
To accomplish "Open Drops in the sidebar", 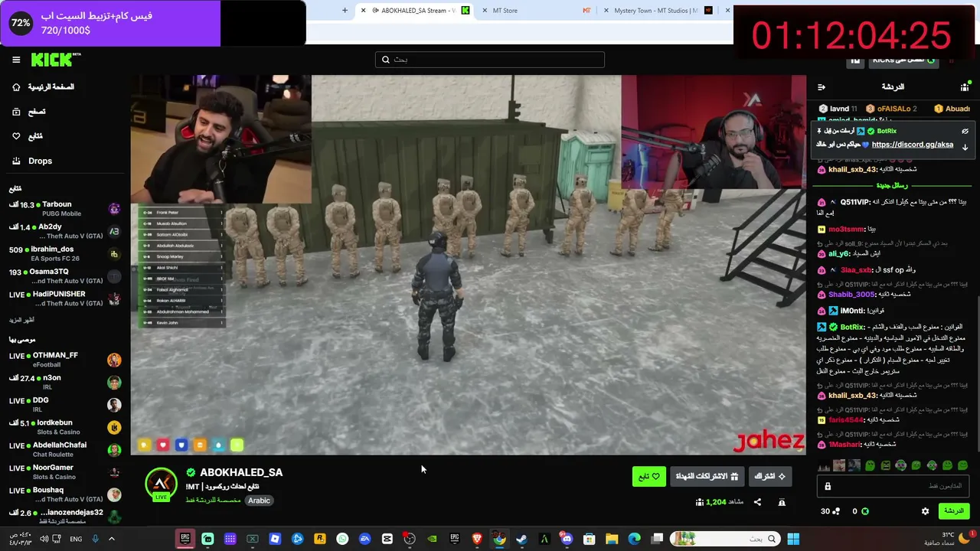I will pyautogui.click(x=32, y=161).
